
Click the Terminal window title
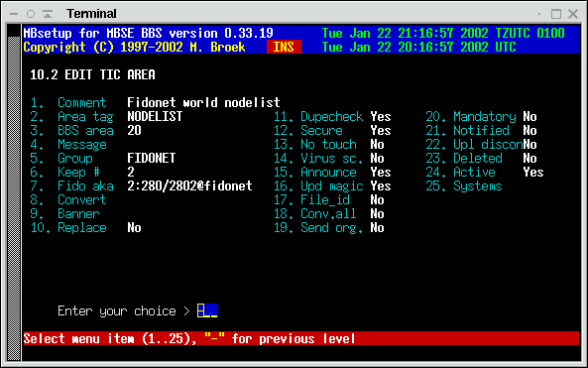91,14
